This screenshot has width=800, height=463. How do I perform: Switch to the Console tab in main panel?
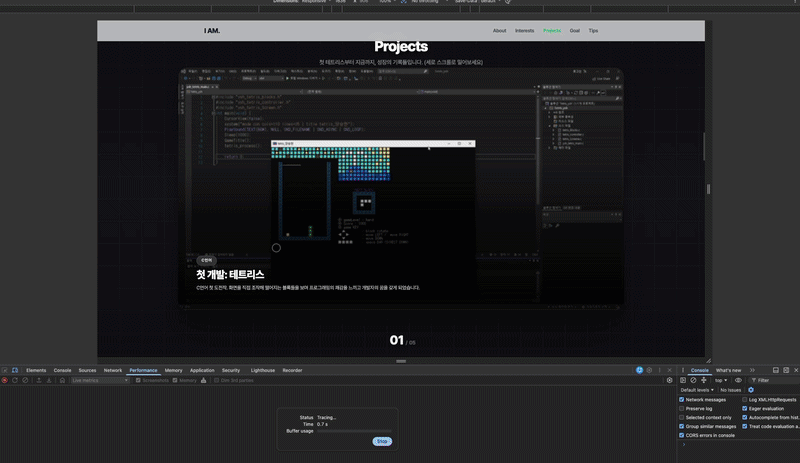[x=62, y=370]
